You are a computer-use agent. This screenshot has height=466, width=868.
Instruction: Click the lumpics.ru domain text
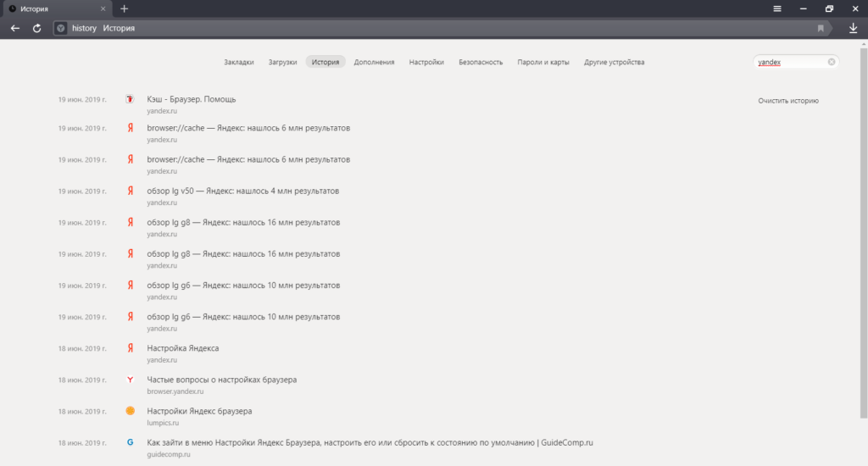point(163,423)
